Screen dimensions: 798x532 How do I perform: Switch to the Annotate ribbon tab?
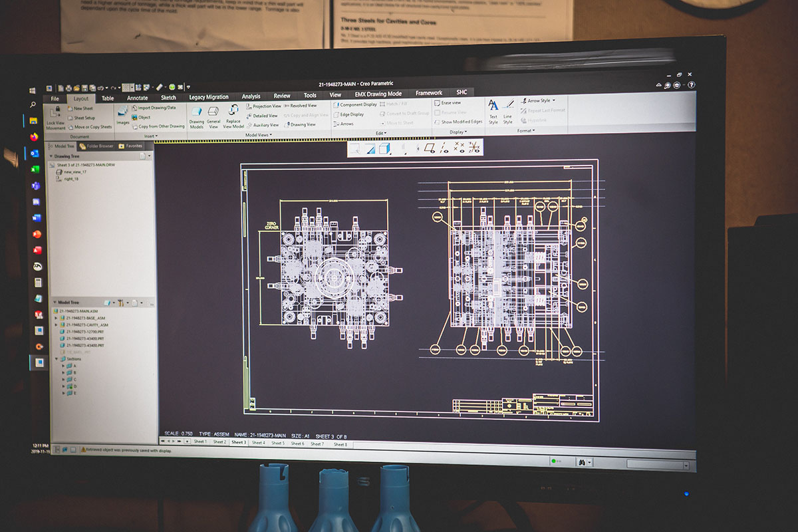coord(138,98)
